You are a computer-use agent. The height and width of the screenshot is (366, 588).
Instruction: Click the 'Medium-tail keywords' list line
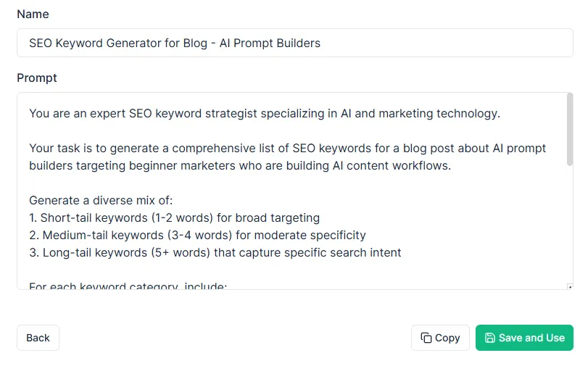click(x=197, y=235)
